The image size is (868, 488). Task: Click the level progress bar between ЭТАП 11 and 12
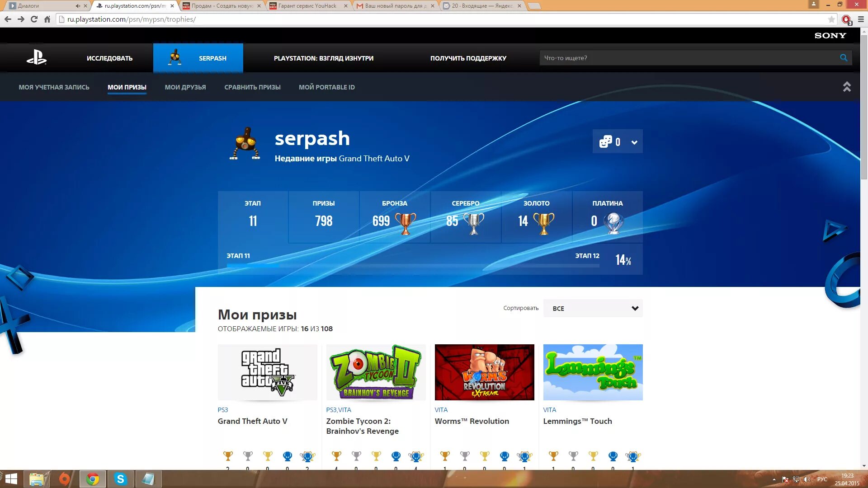[413, 266]
